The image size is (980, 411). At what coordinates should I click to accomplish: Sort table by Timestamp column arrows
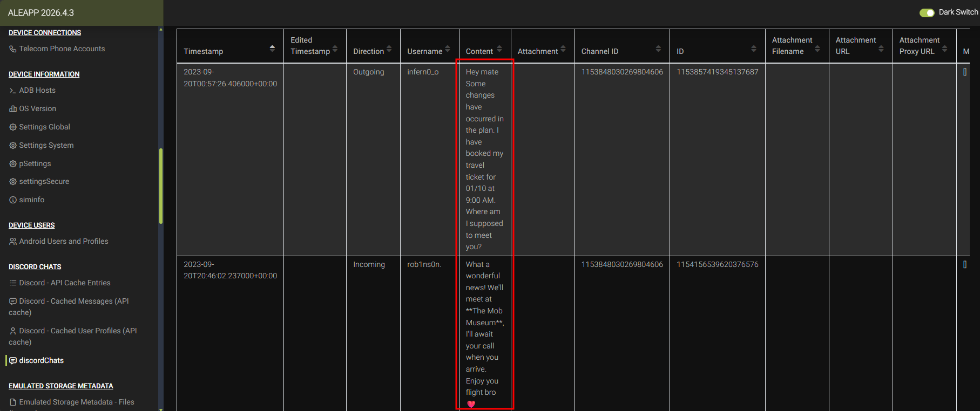pos(272,49)
